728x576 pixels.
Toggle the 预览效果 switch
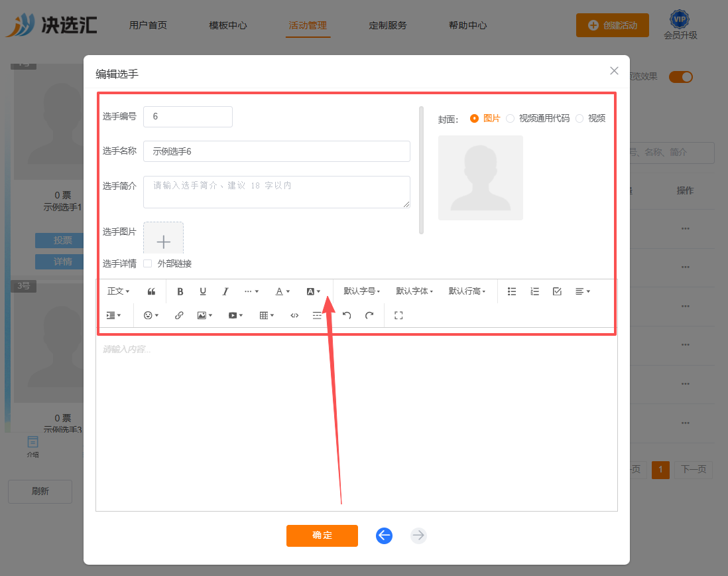(681, 77)
